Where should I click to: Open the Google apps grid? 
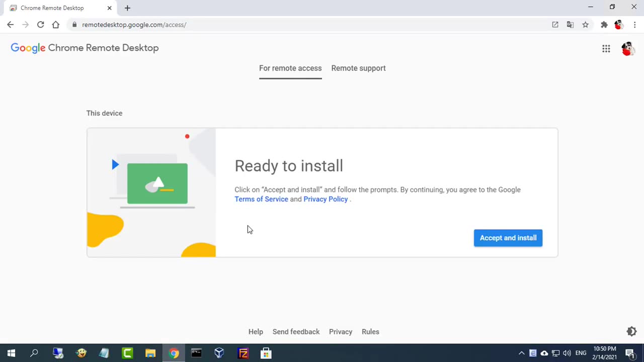pos(606,48)
